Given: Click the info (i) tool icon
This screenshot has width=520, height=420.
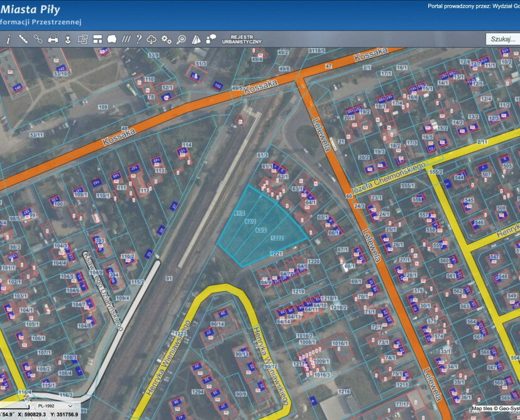Looking at the screenshot, I should [x=8, y=39].
